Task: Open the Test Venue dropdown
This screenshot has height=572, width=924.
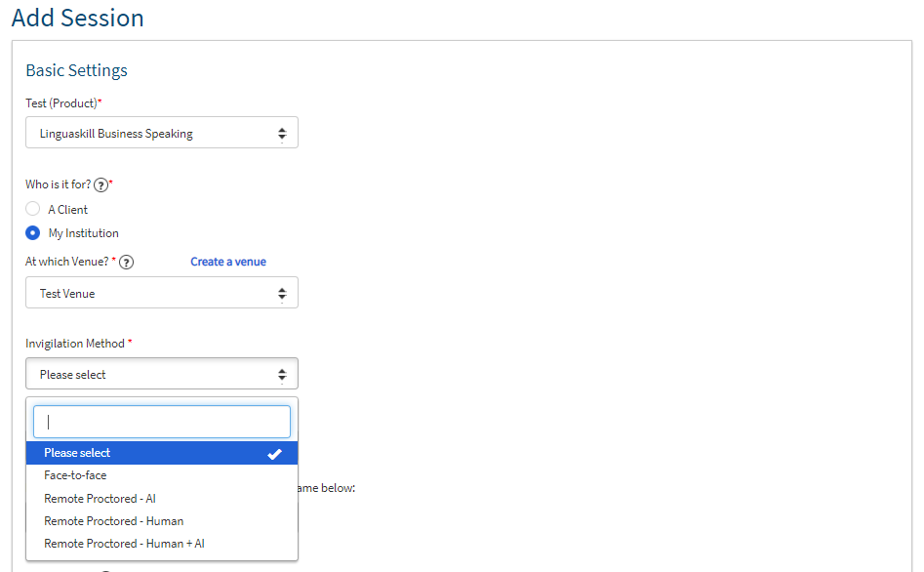Action: click(x=161, y=293)
